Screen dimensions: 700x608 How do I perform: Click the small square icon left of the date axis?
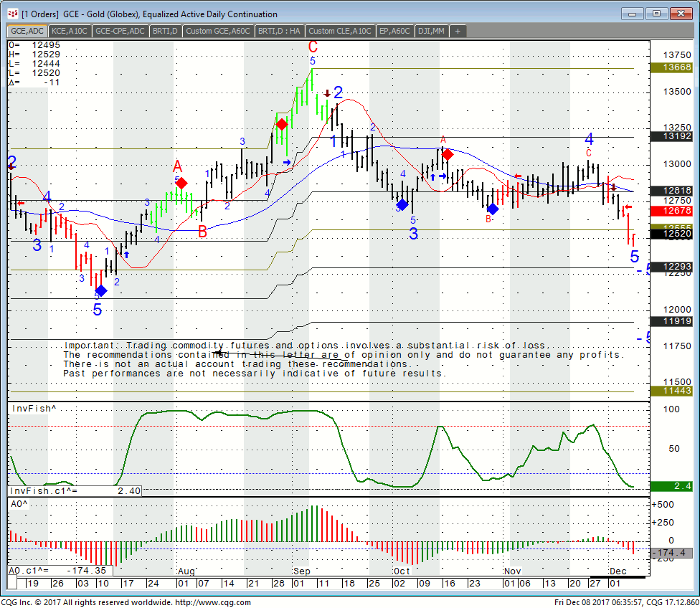point(14,583)
